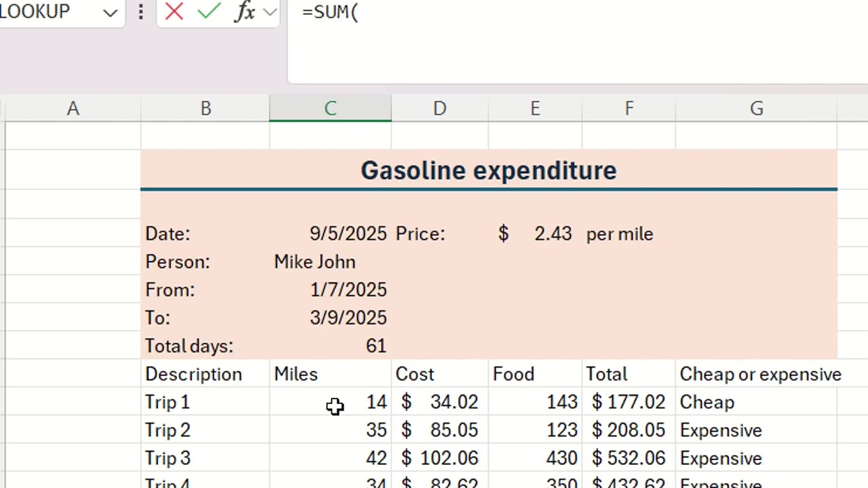Expand the Name Box dropdown arrow
The width and height of the screenshot is (868, 488).
pos(110,12)
